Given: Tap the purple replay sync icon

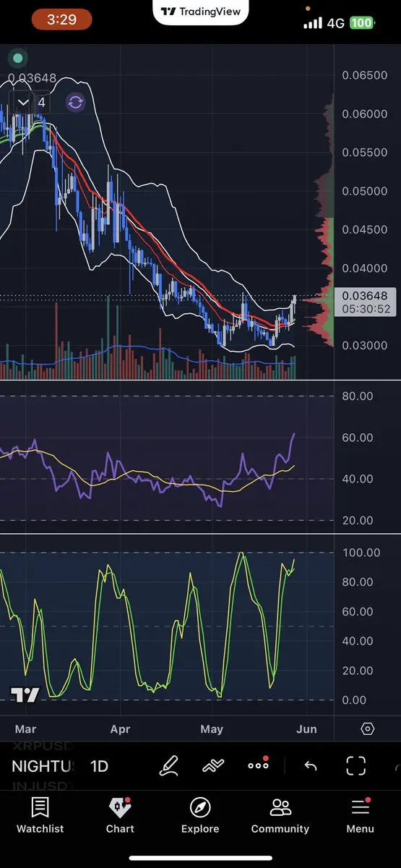Looking at the screenshot, I should (x=75, y=102).
